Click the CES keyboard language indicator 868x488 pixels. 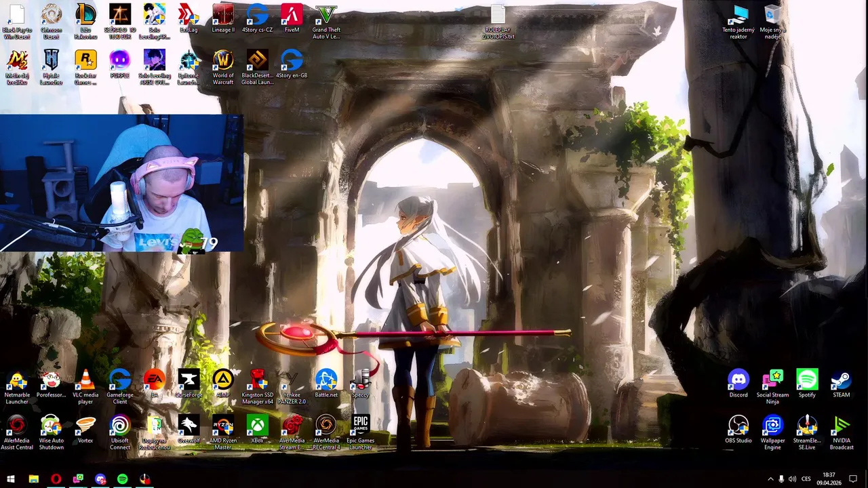(806, 479)
